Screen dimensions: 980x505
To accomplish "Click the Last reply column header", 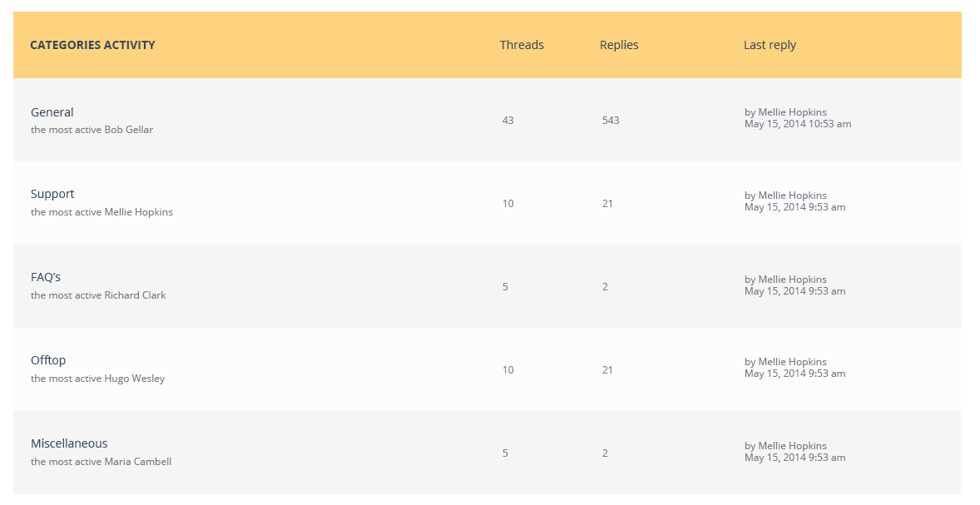I will click(770, 46).
